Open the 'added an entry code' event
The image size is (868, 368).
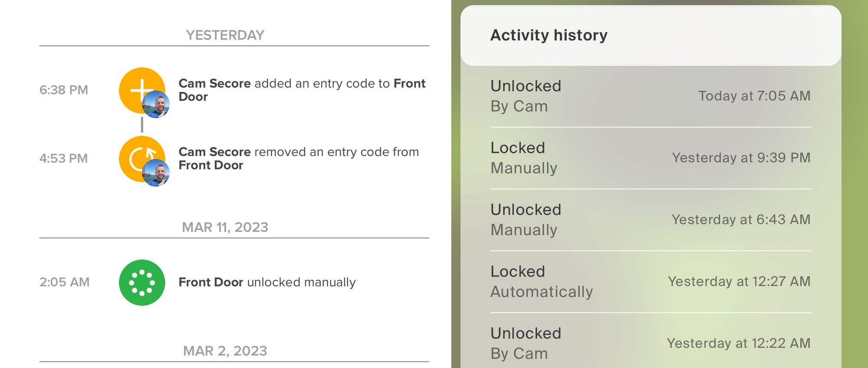[x=302, y=90]
